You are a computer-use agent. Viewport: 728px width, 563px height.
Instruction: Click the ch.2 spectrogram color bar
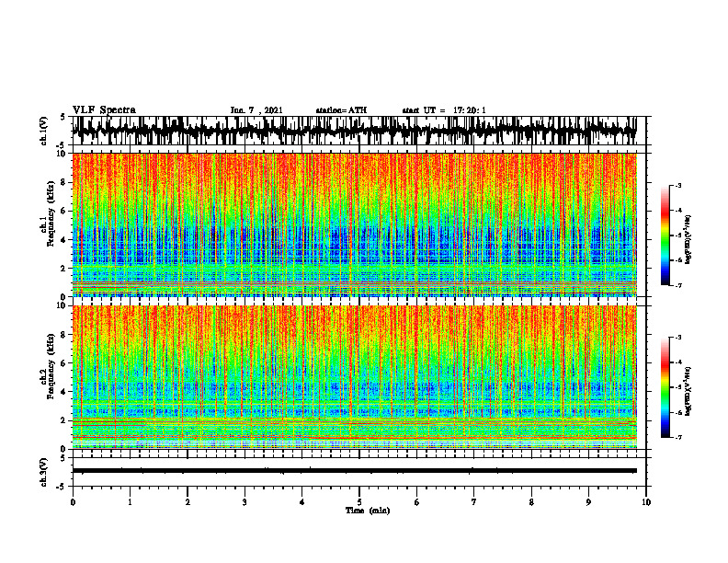665,387
